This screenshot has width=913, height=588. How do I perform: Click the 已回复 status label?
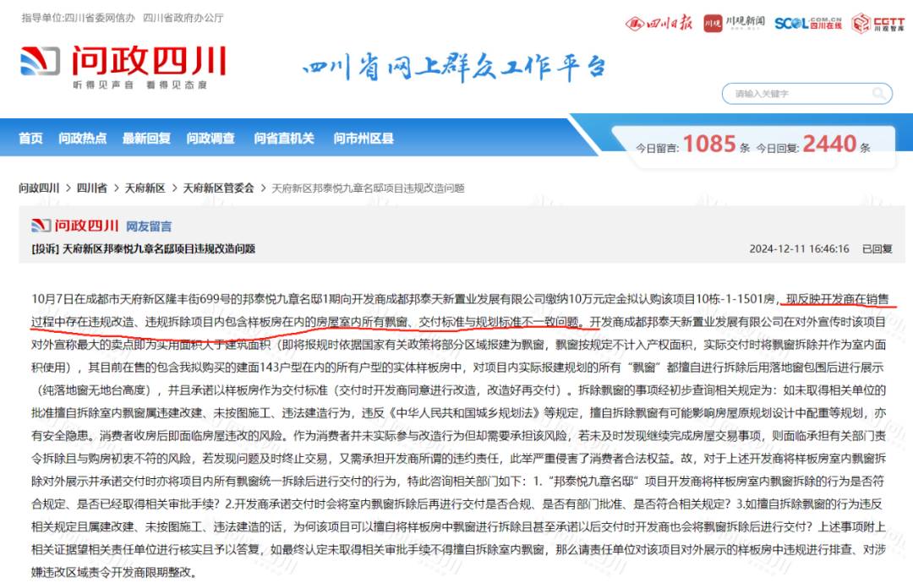click(x=877, y=249)
